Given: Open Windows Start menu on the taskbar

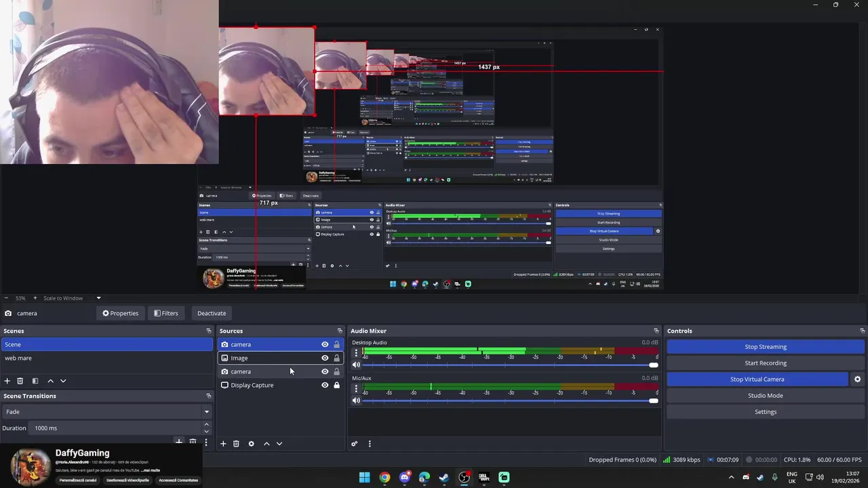Looking at the screenshot, I should click(x=364, y=478).
